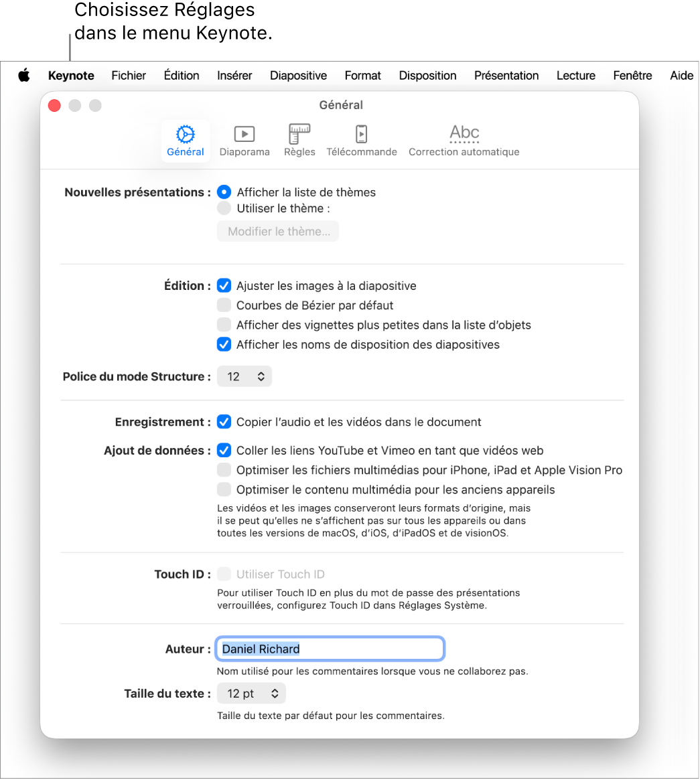Image resolution: width=700 pixels, height=780 pixels.
Task: Enable smaller vignettes in object list
Action: 224,325
